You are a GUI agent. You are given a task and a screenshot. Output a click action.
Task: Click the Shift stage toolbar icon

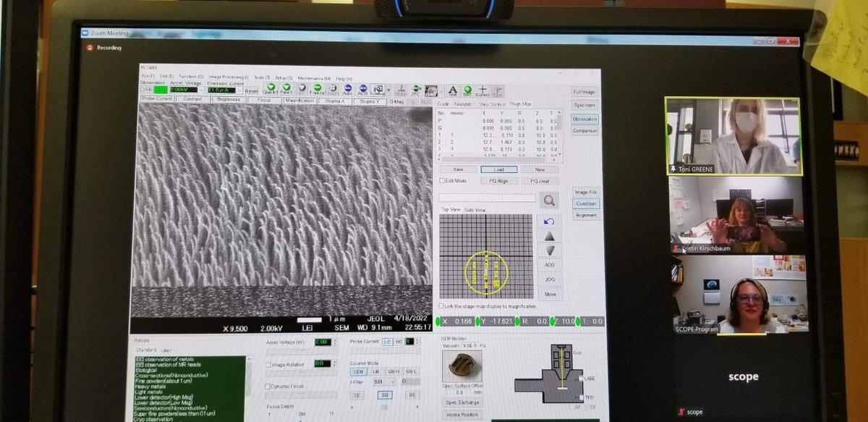tap(399, 90)
